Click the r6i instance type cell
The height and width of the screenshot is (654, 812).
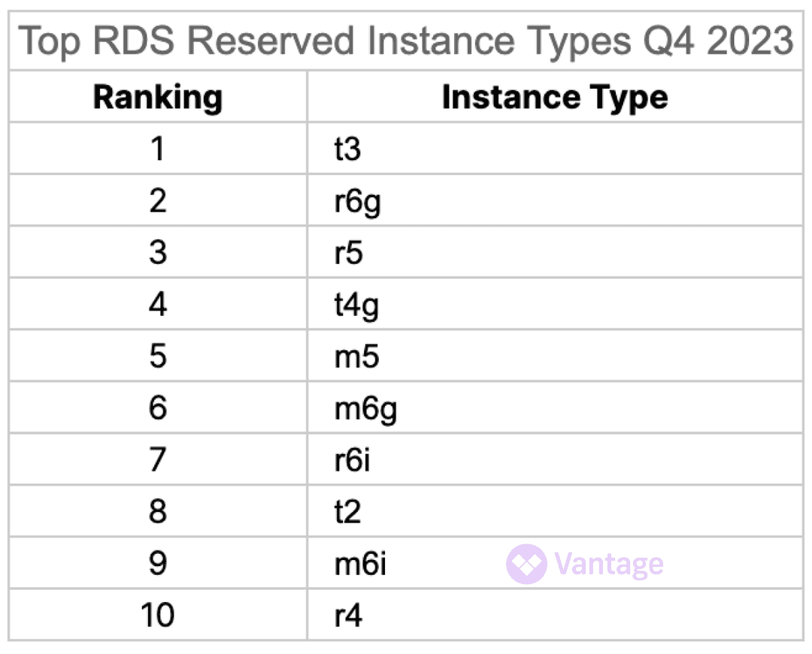tap(353, 460)
